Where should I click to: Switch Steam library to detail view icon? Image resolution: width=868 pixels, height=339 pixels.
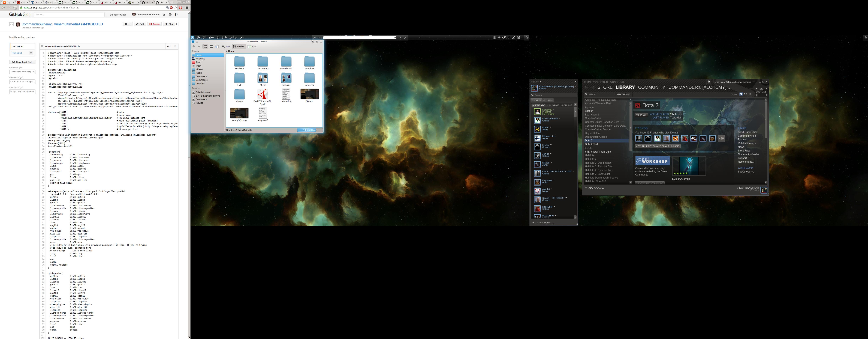741,94
